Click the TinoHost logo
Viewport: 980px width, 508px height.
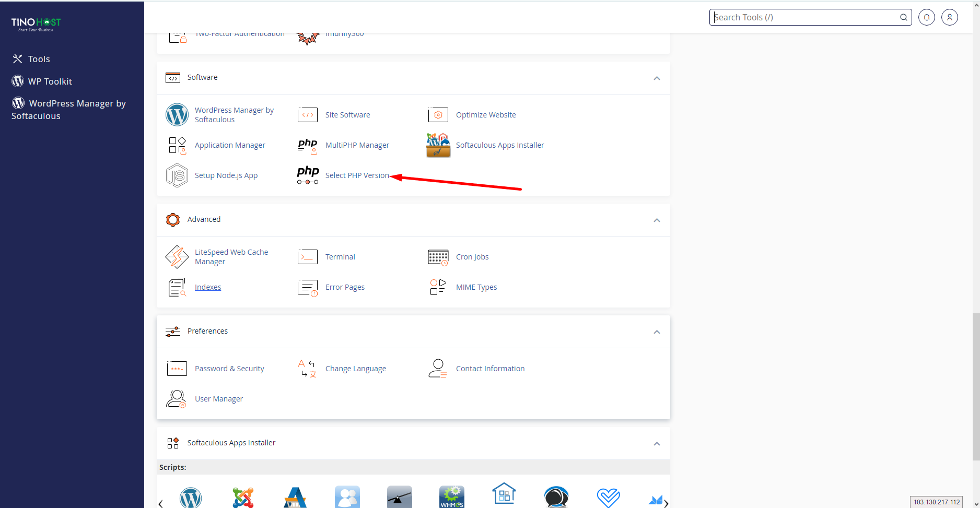(x=36, y=25)
